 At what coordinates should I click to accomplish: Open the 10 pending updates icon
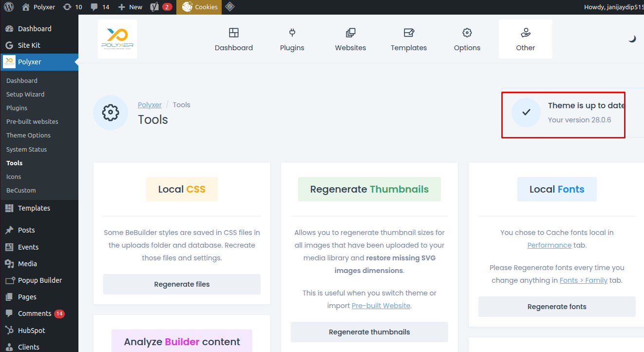[73, 7]
